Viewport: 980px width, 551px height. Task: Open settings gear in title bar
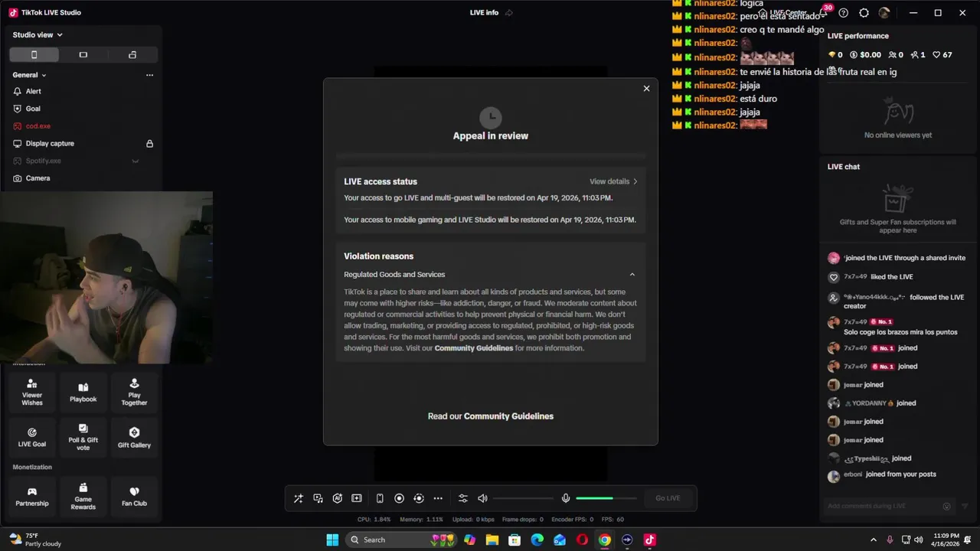click(x=864, y=13)
